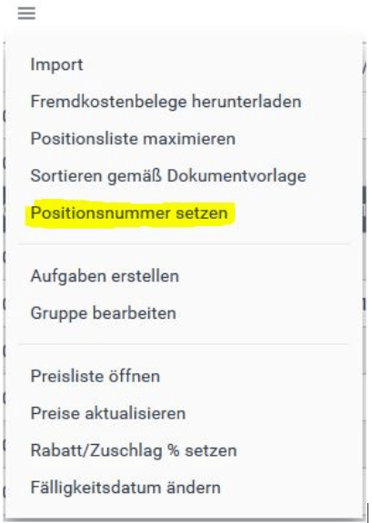The image size is (372, 523).
Task: Start Import from the top menu entry
Action: tap(57, 65)
